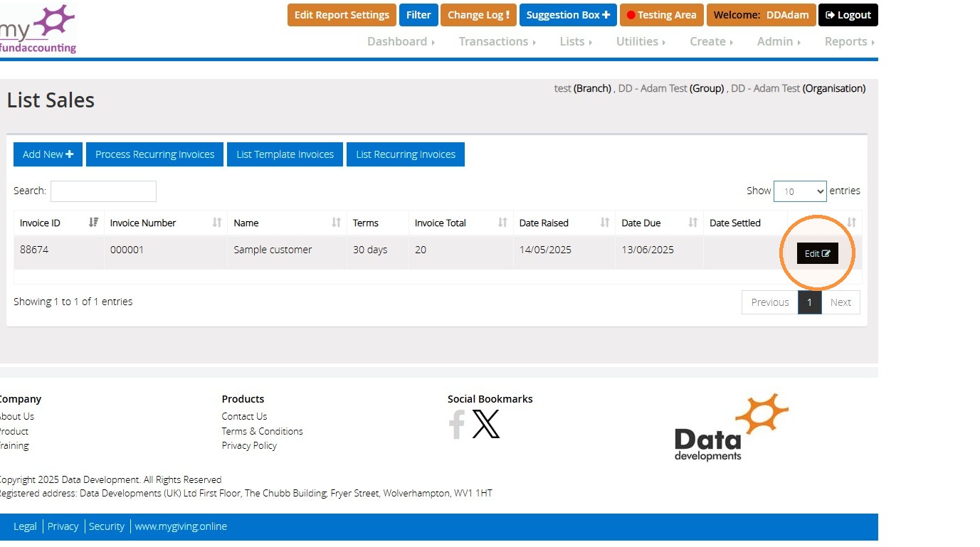Viewport: 980px width, 547px height.
Task: Open the Contact Us link
Action: 244,417
